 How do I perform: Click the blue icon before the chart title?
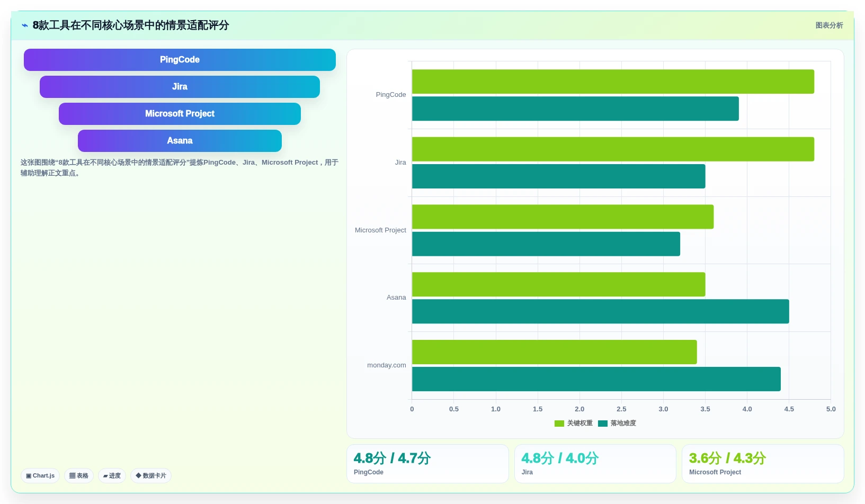click(25, 25)
